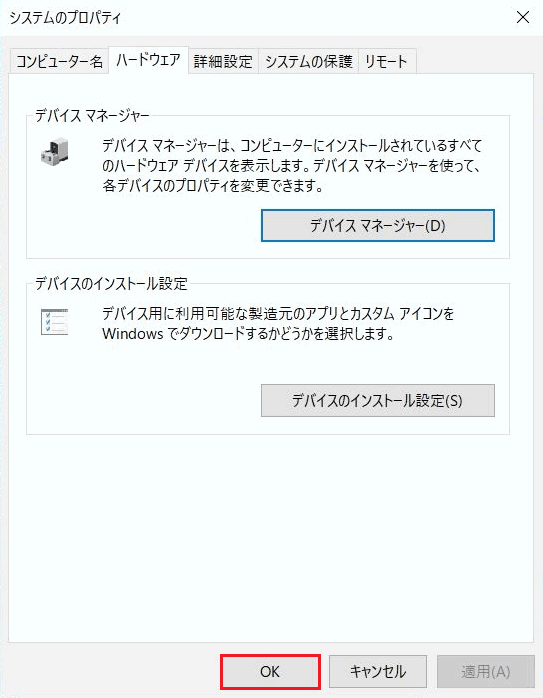Click the Device Manager description paragraph

pos(292,165)
